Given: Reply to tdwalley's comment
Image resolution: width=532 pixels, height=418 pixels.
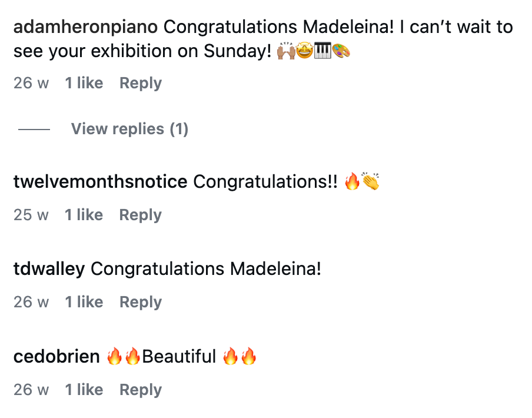Looking at the screenshot, I should [x=140, y=302].
